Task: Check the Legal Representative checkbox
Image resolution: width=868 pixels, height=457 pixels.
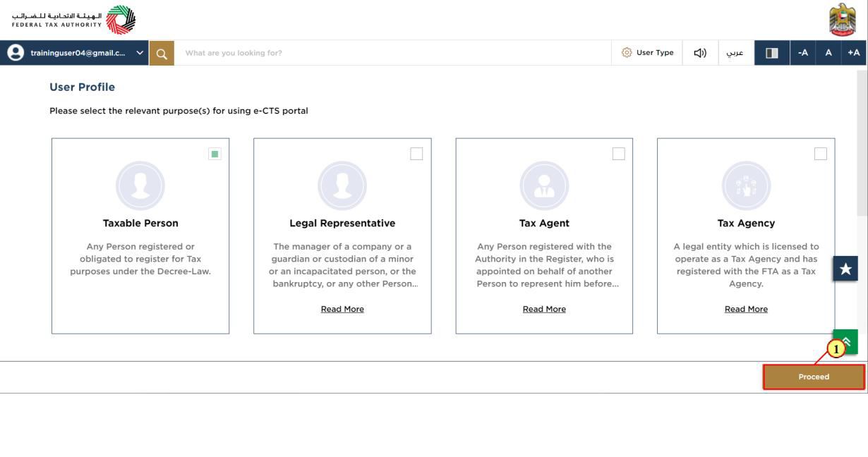Action: click(416, 154)
